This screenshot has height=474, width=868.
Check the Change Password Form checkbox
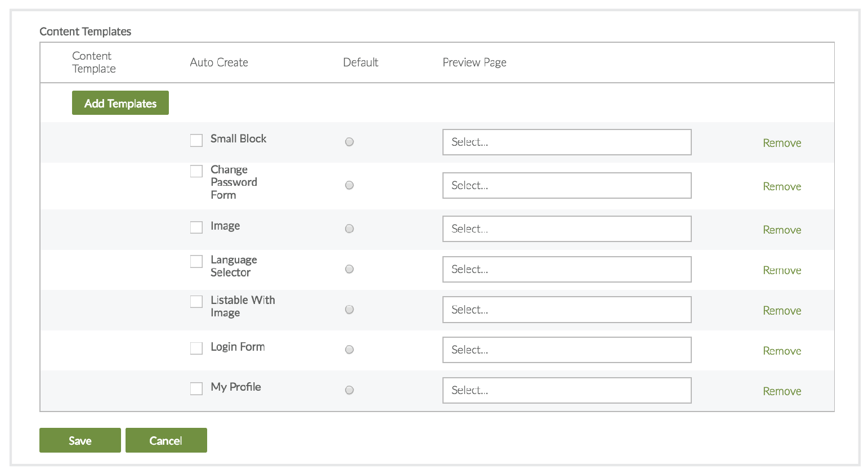pyautogui.click(x=196, y=171)
